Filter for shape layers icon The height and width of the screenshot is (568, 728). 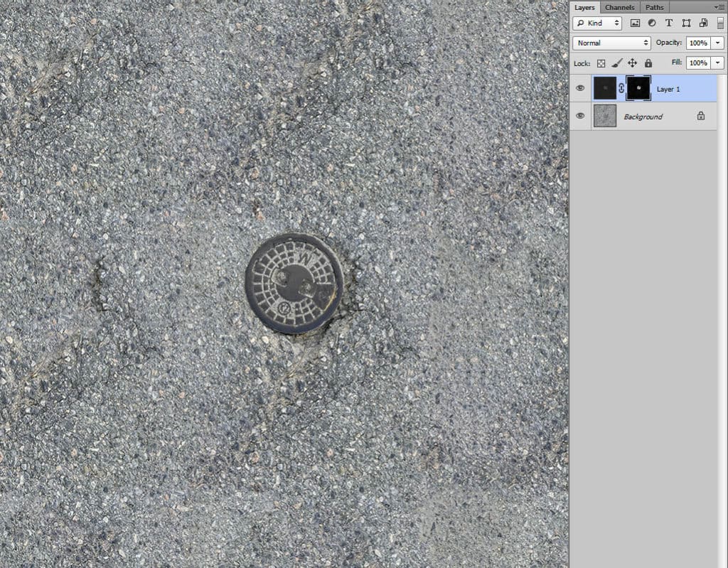click(686, 23)
